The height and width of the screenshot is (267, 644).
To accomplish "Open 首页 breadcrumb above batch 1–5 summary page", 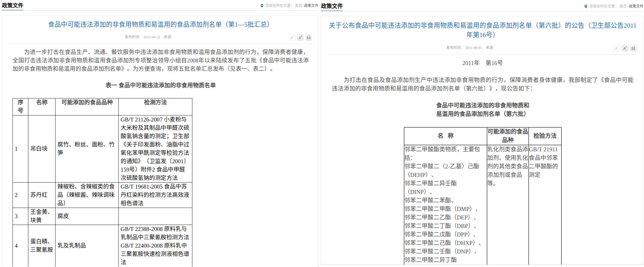I will point(298,6).
